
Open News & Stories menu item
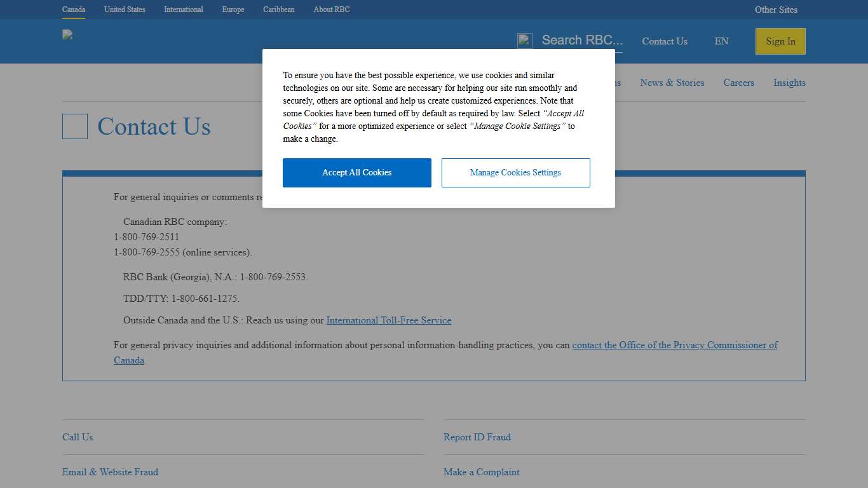pyautogui.click(x=672, y=83)
